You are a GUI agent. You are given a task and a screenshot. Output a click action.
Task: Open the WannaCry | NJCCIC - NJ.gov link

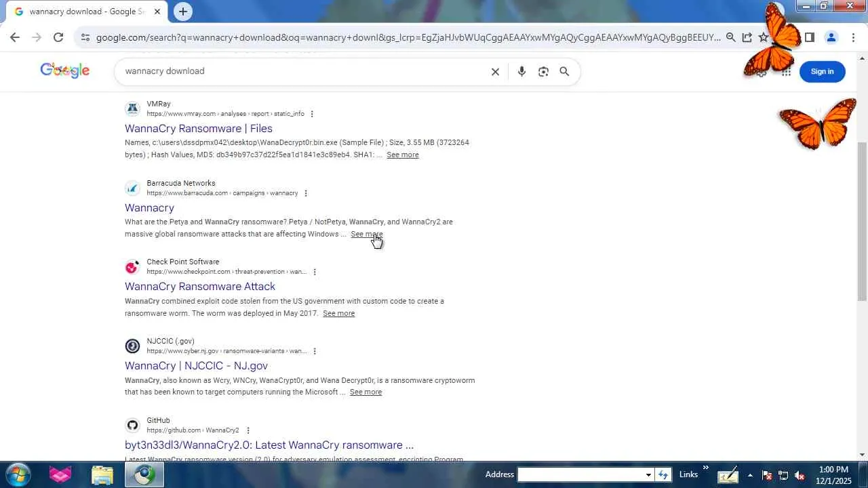tap(196, 366)
